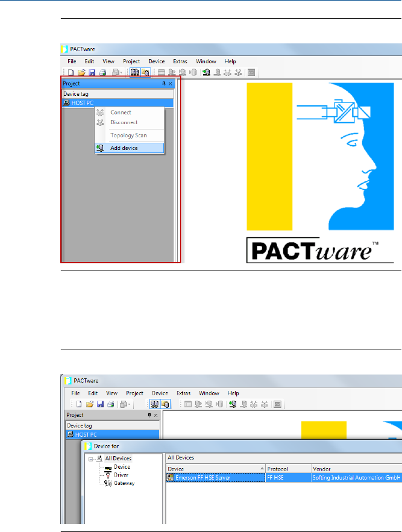Click Store to device icon in context-menu window

point(183,72)
